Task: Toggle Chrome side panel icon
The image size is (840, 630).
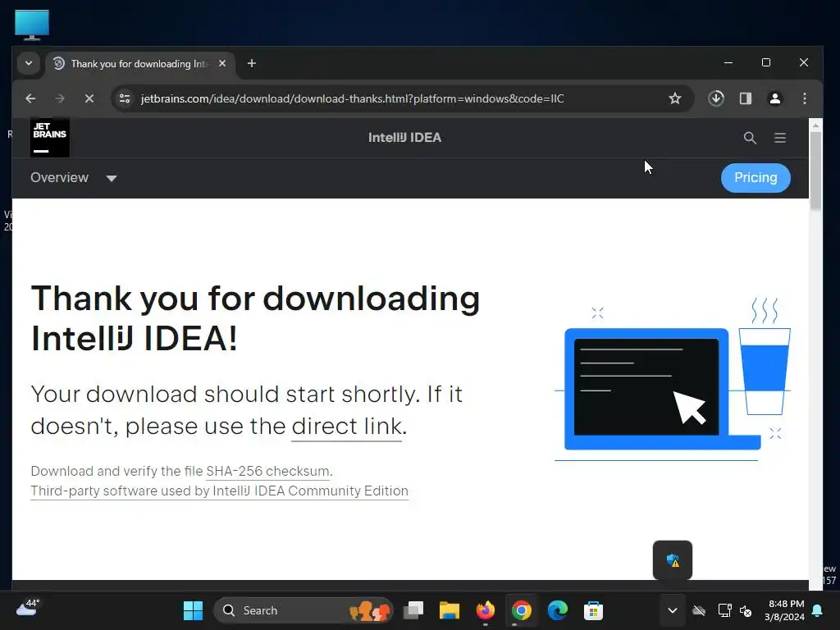Action: 745,98
